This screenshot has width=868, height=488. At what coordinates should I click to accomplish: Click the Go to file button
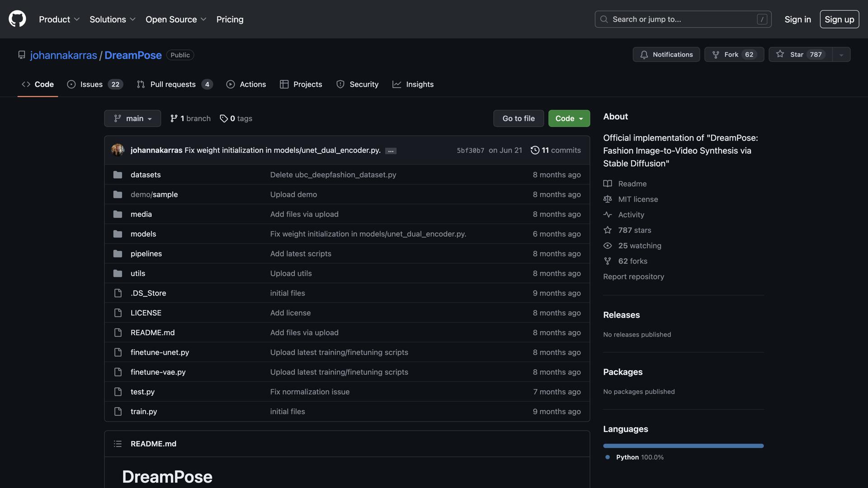tap(518, 118)
